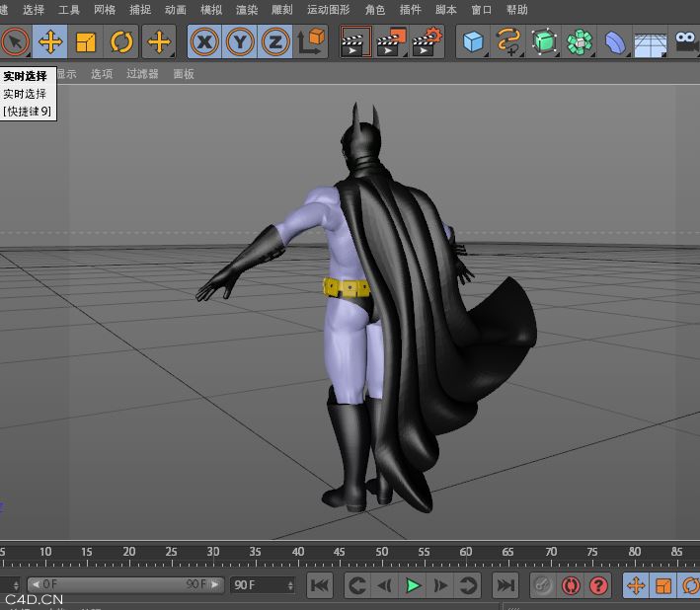Toggle Z axis lock
The width and height of the screenshot is (700, 610).
(x=275, y=42)
